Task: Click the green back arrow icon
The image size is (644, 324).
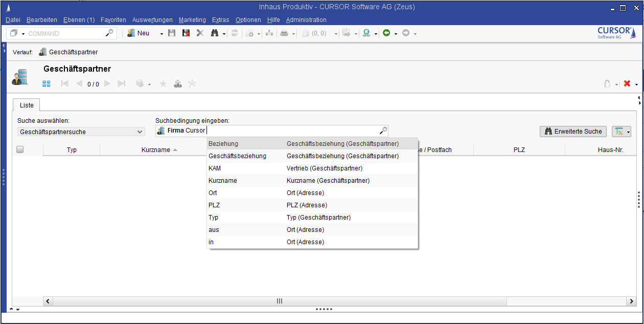Action: click(x=386, y=33)
